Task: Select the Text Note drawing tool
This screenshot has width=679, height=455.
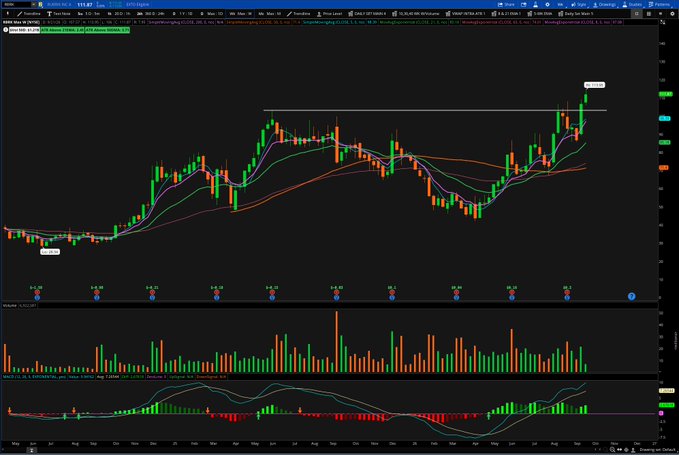Action: click(x=58, y=13)
